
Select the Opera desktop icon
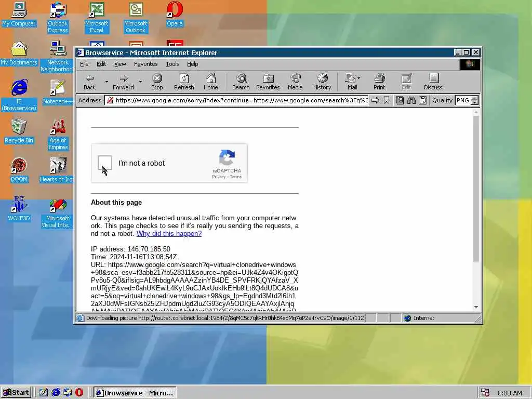175,15
